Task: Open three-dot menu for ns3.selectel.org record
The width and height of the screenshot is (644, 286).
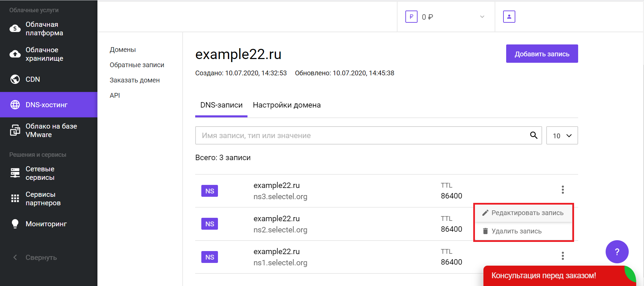Action: 563,190
